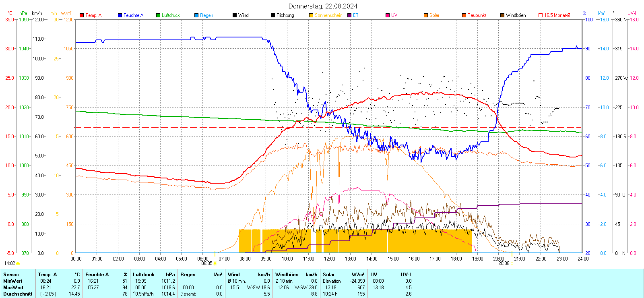Click the yellow Sonnenschein legend square
This screenshot has height=298, width=644.
[x=311, y=15]
